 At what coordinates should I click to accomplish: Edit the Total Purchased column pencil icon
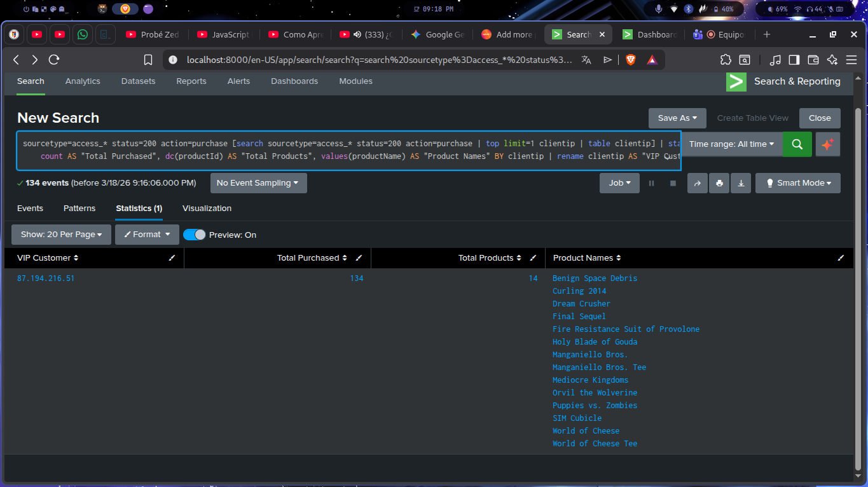click(x=359, y=258)
